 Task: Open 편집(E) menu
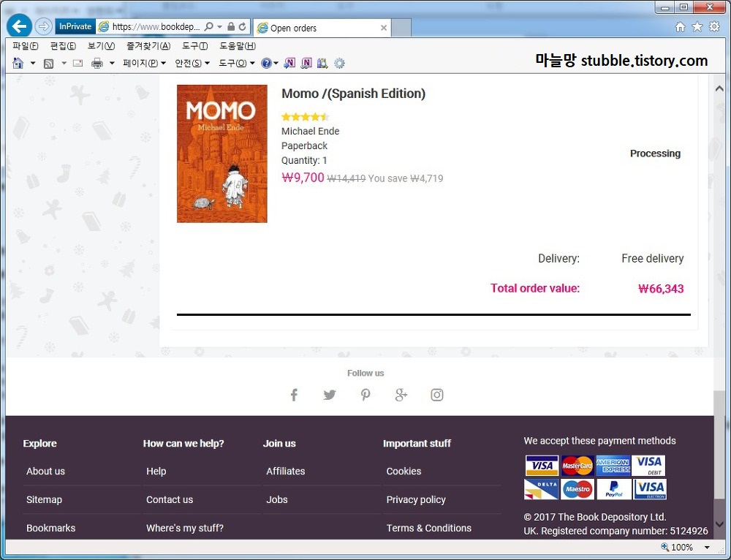[x=63, y=46]
